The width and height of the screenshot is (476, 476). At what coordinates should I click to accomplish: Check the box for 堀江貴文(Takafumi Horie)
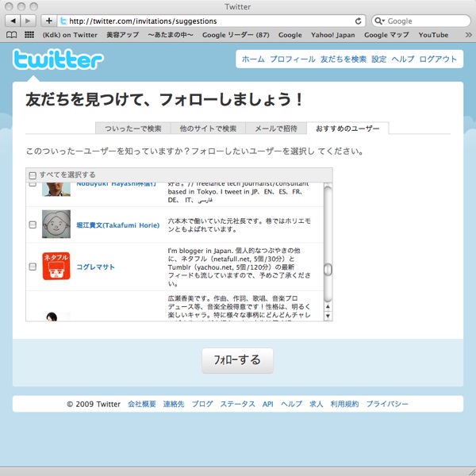click(x=33, y=225)
